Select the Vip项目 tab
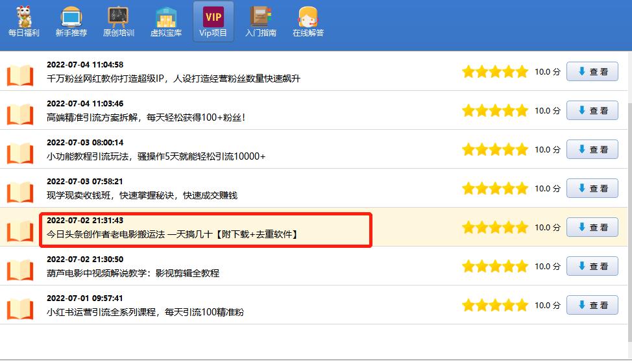Viewport: 632px width, 364px height. (213, 21)
